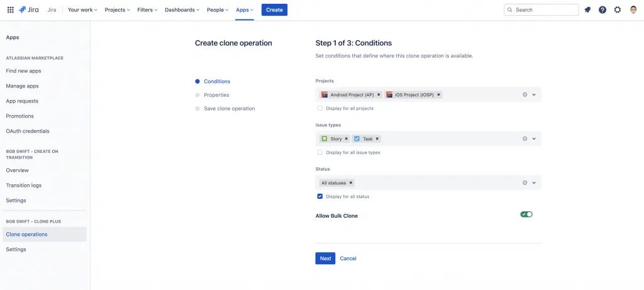The width and height of the screenshot is (644, 290).
Task: Go to Find new apps
Action: pyautogui.click(x=23, y=71)
